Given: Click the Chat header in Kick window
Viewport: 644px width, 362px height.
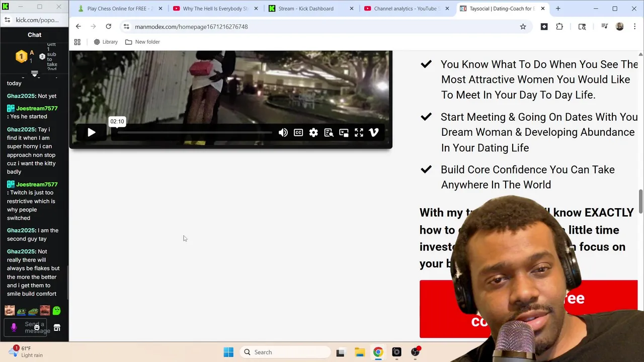Looking at the screenshot, I should click(35, 35).
